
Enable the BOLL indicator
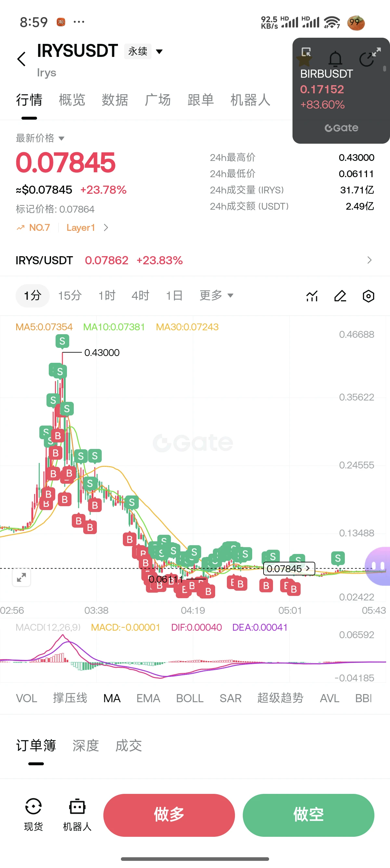tap(189, 698)
